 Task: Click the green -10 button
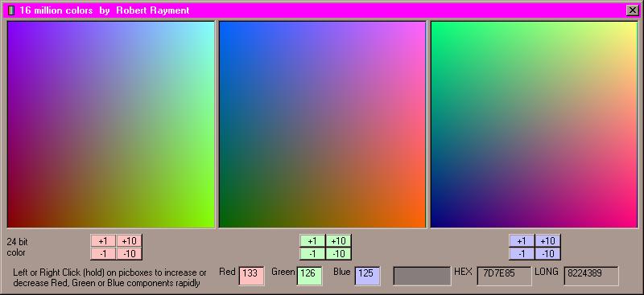coord(338,253)
